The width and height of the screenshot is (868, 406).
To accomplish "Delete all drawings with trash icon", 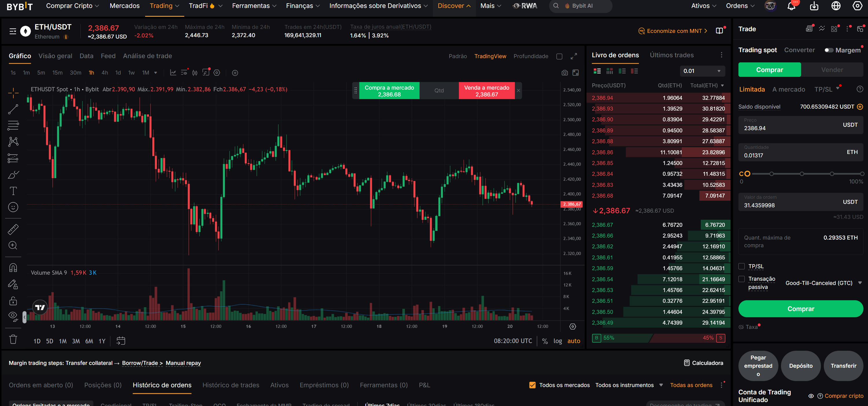I will (x=13, y=339).
